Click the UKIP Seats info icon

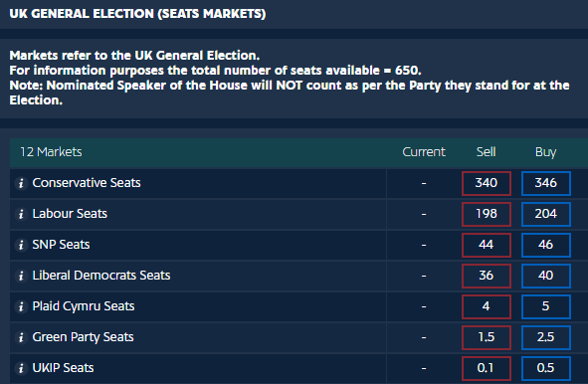(21, 368)
